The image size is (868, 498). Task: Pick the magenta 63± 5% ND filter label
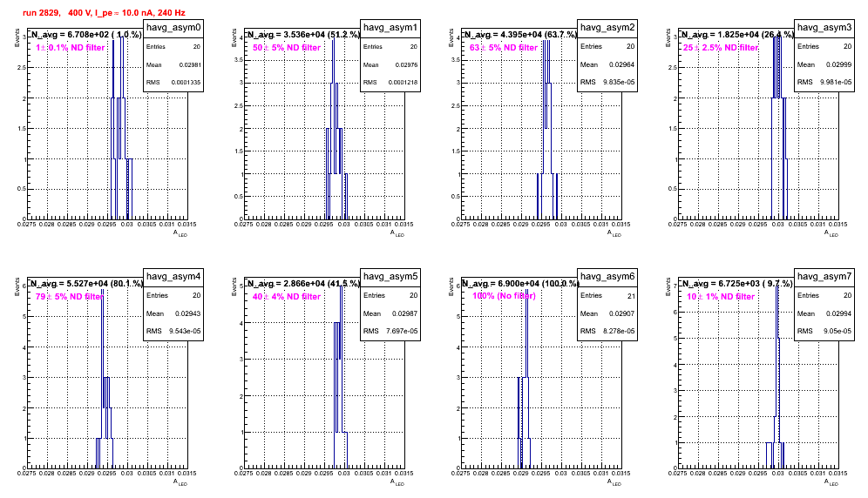504,48
